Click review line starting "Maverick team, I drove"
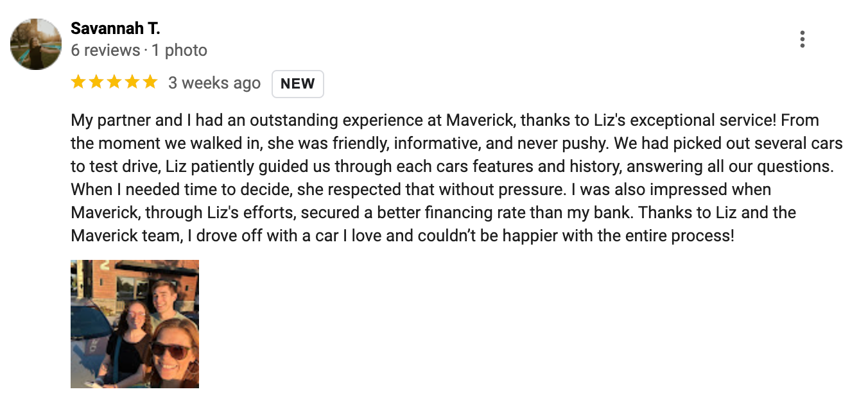Screen dimensions: 868x403 (x=403, y=236)
